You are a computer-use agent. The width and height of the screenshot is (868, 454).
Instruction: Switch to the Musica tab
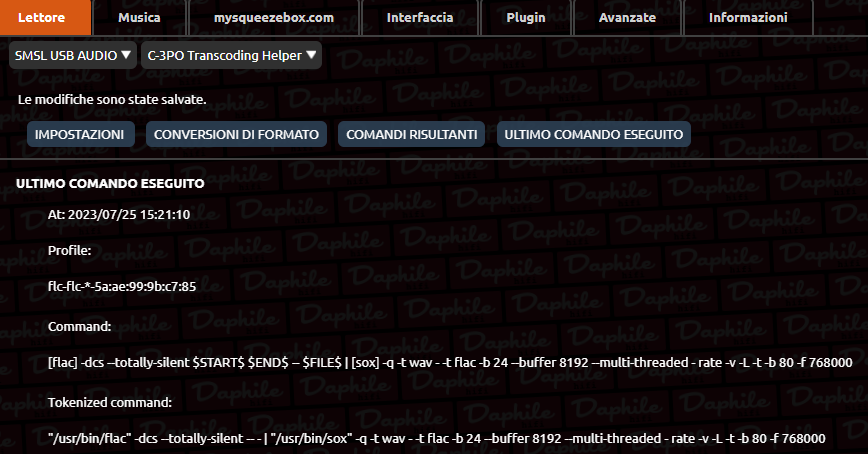click(x=140, y=18)
